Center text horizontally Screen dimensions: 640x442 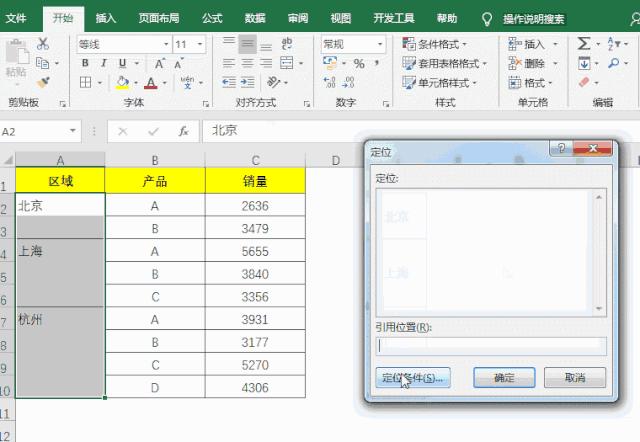[247, 63]
